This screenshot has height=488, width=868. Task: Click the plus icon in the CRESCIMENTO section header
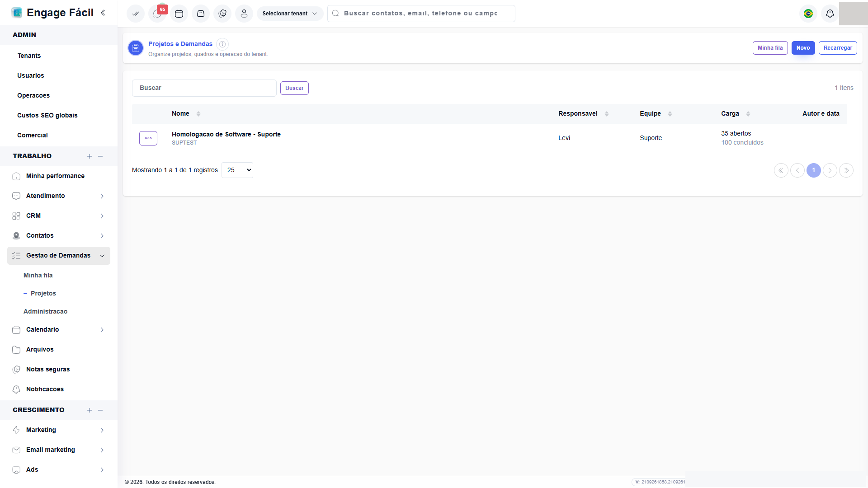click(90, 410)
